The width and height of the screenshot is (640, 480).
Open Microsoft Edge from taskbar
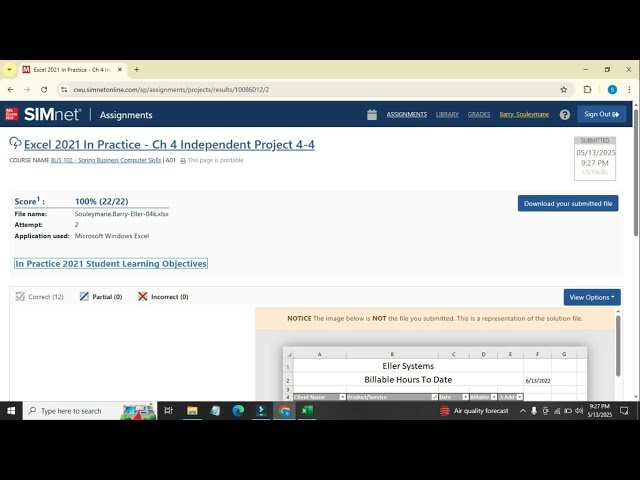238,411
